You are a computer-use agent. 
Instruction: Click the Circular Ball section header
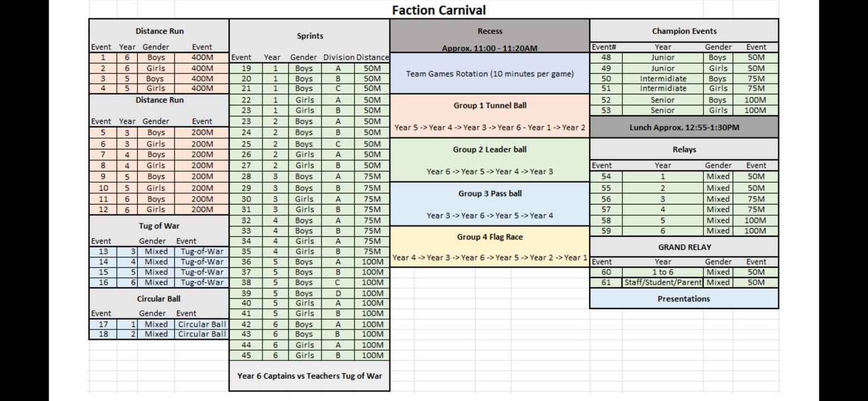tap(159, 299)
